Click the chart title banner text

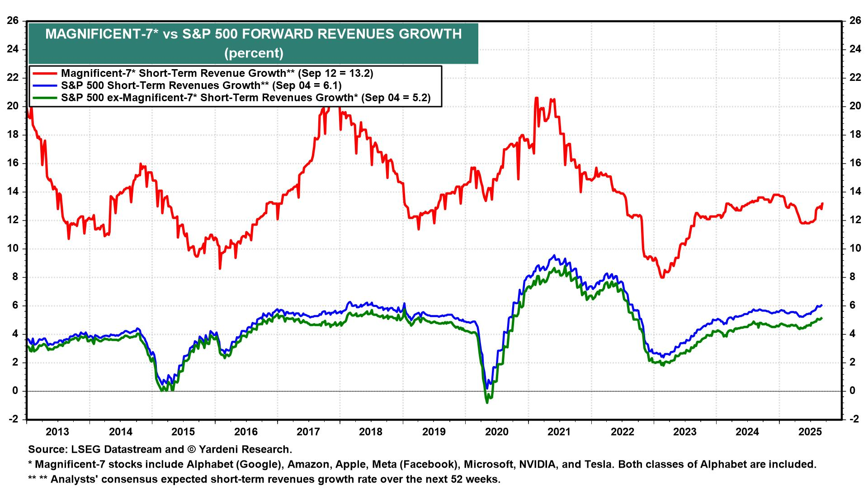(253, 34)
